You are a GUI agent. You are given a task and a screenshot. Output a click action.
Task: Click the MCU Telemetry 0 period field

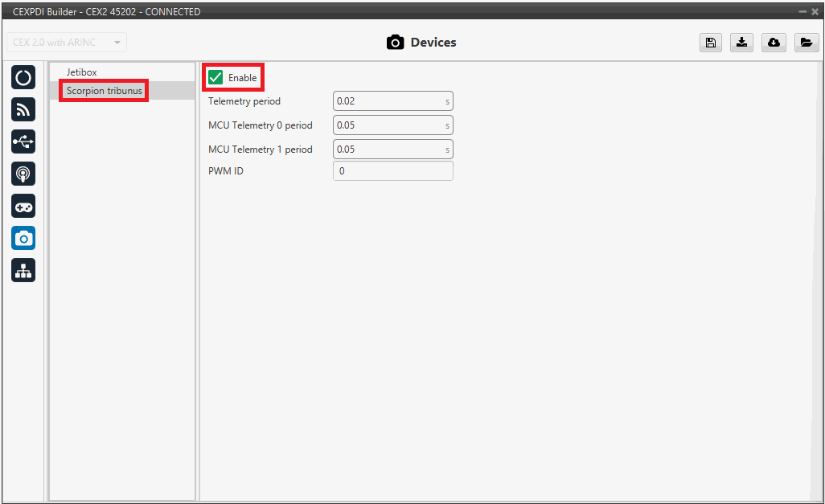click(x=389, y=125)
